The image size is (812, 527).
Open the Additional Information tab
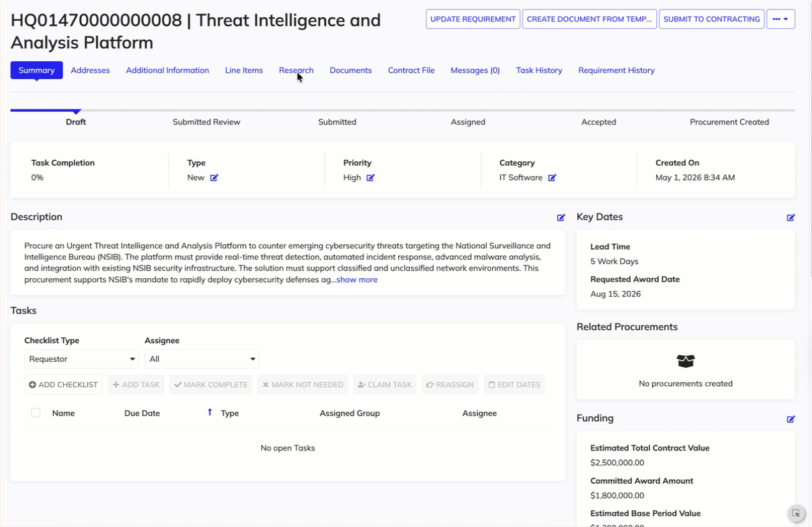click(167, 70)
